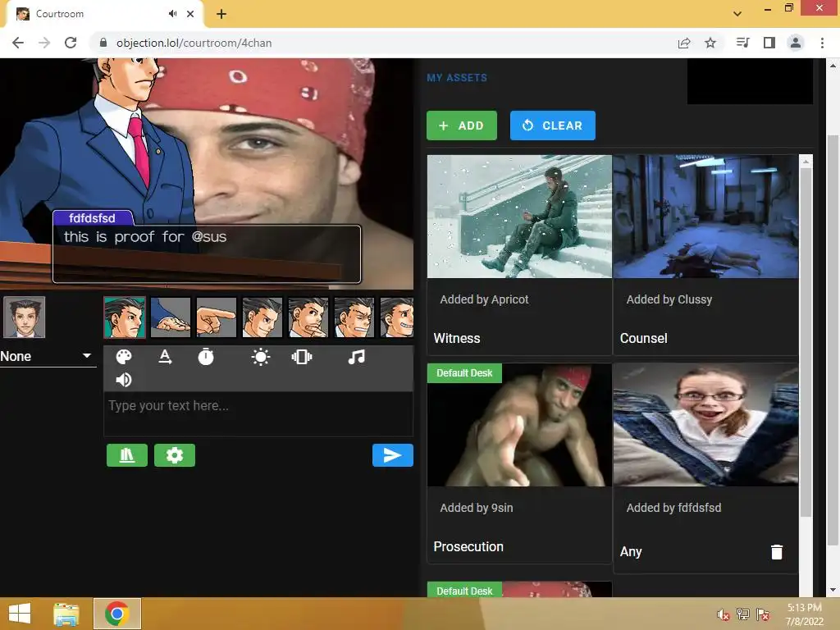Image resolution: width=840 pixels, height=630 pixels.
Task: Send the message with the arrow button
Action: pyautogui.click(x=393, y=455)
